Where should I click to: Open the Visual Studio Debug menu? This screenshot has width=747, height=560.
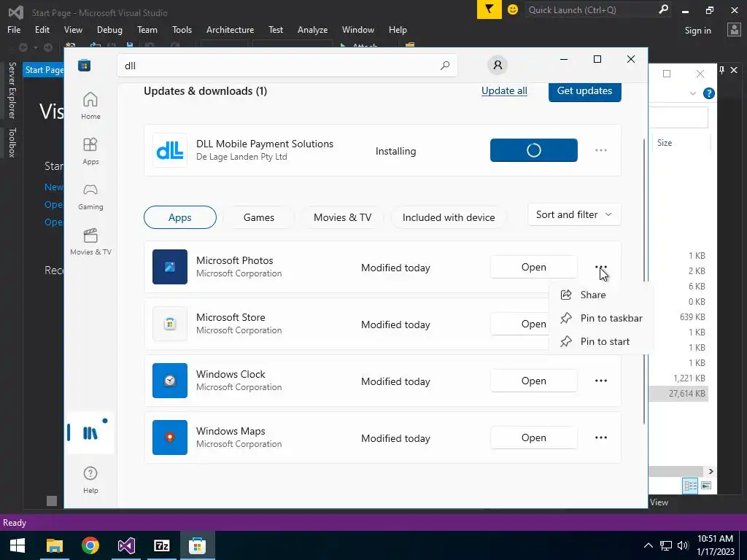(109, 29)
